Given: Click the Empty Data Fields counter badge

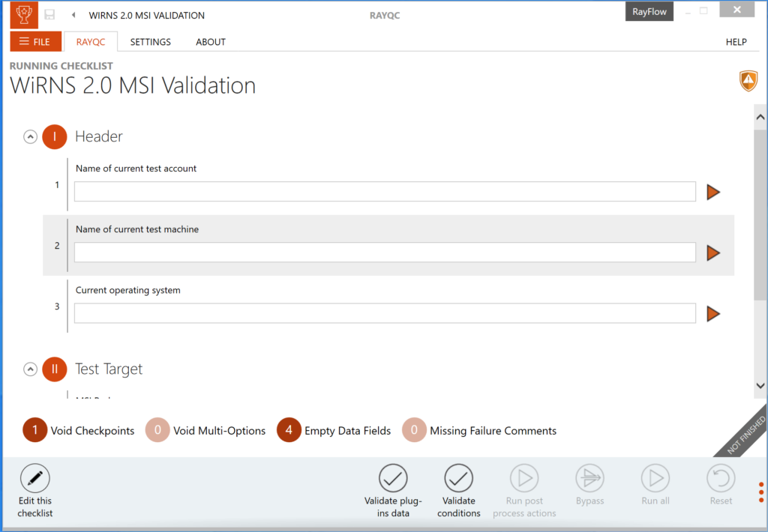Looking at the screenshot, I should [289, 430].
